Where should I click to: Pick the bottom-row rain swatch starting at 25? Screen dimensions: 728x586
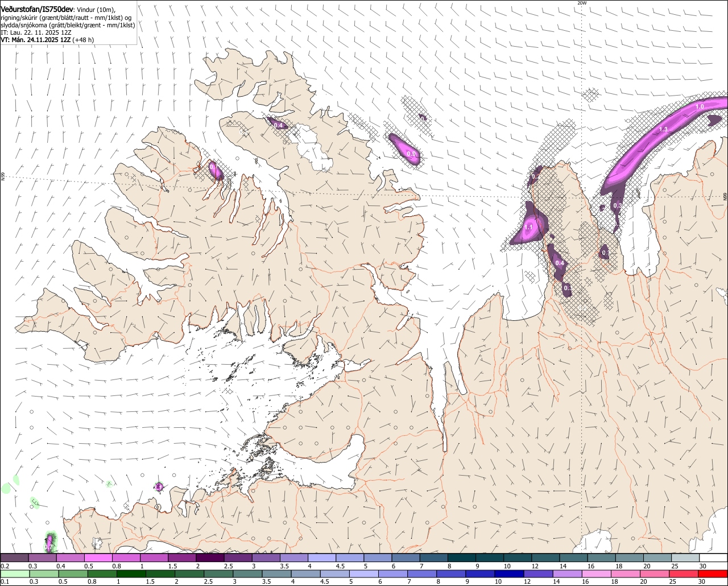click(x=683, y=574)
